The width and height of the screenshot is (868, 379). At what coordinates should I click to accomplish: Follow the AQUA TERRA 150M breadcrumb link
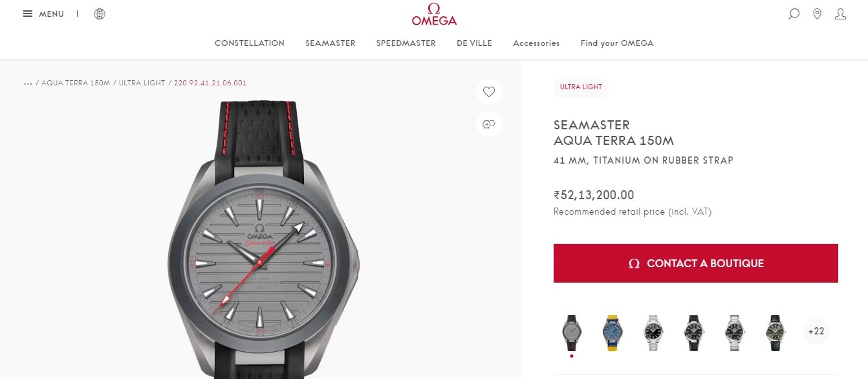(76, 83)
